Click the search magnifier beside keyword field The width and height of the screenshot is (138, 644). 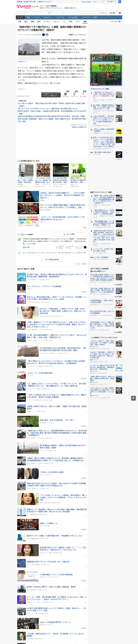pos(50,13)
